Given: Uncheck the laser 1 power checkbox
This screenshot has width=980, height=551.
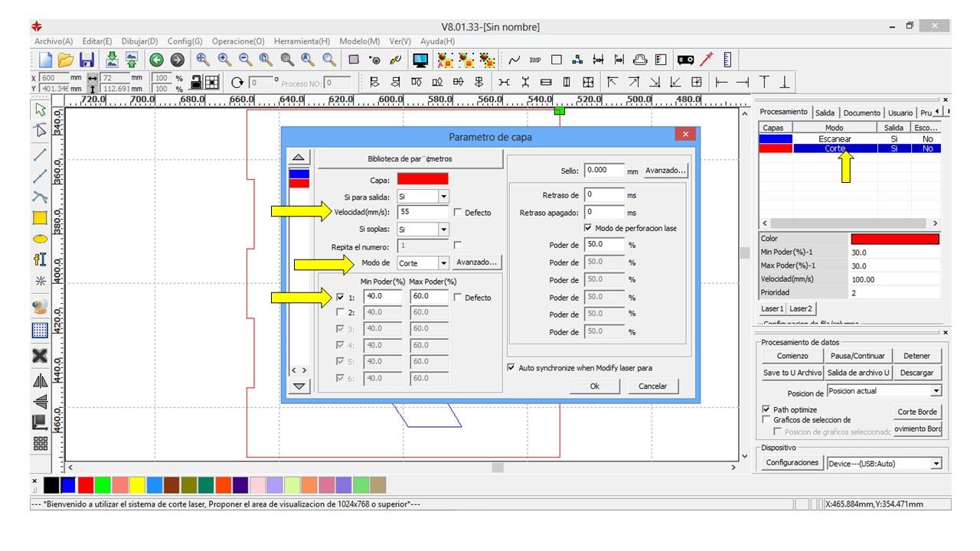Looking at the screenshot, I should [341, 298].
